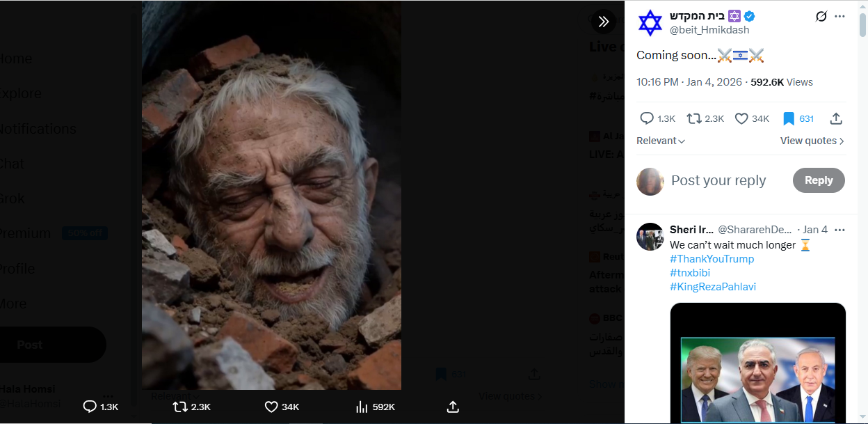Screen dimensions: 868x424
Task: Open beit_Hmikdash Star of David avatar
Action: pyautogui.click(x=650, y=23)
